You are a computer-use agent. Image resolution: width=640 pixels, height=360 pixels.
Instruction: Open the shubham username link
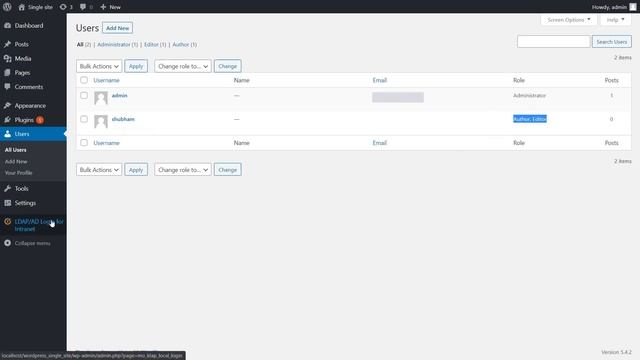(x=123, y=119)
